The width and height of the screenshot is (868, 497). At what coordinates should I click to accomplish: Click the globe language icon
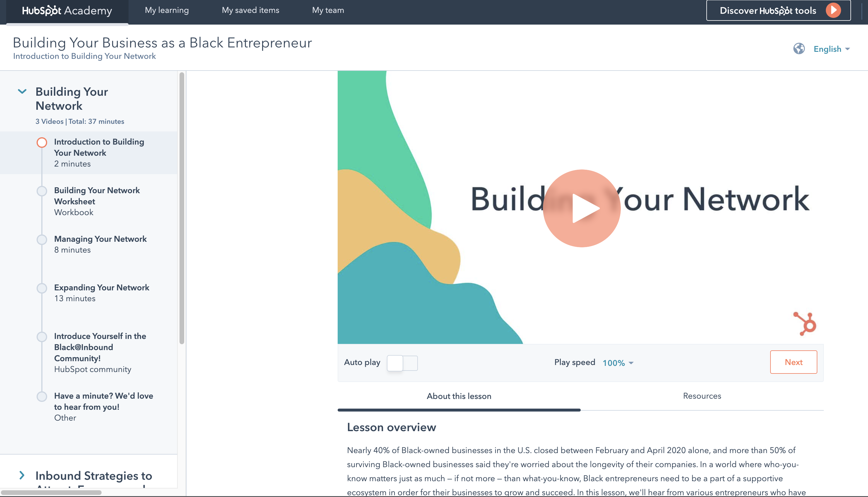799,49
